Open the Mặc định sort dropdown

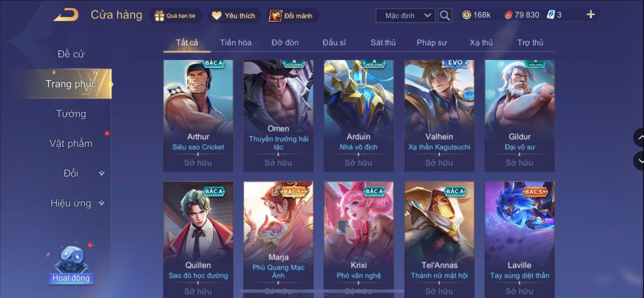[405, 16]
